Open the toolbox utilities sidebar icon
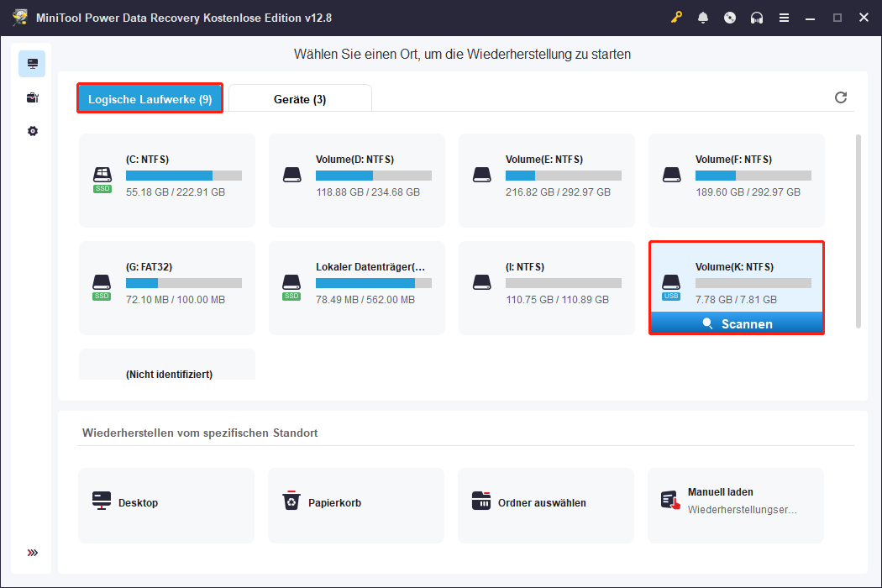The height and width of the screenshot is (588, 882). [33, 98]
